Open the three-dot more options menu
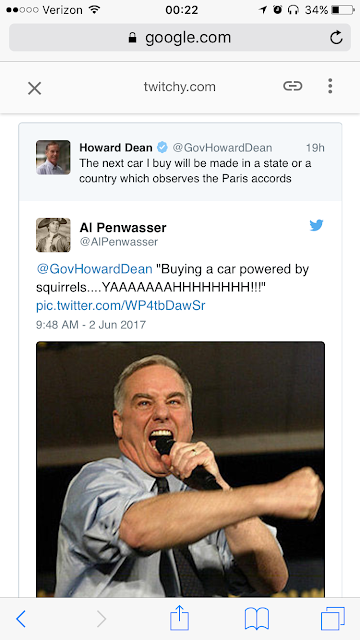 click(x=330, y=86)
